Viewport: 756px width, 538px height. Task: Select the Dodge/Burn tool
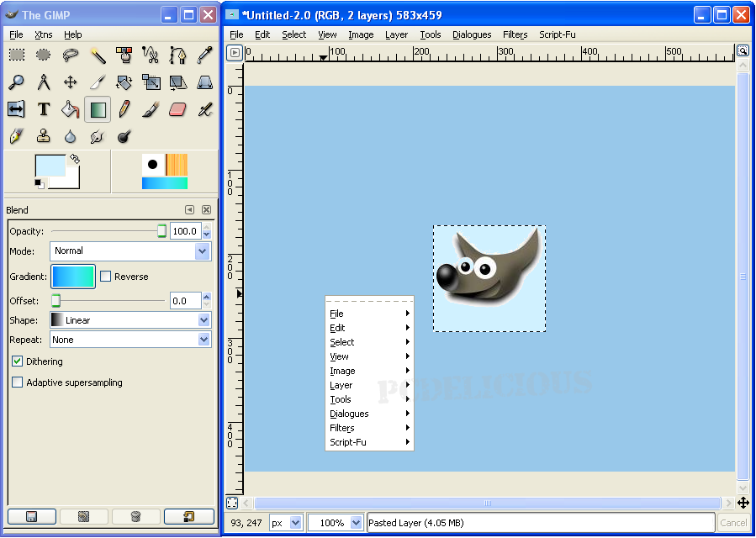(x=124, y=136)
